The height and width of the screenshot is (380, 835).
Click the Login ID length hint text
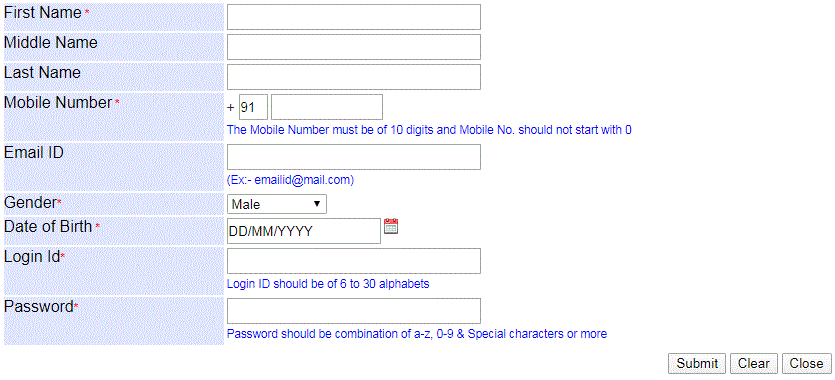point(328,284)
